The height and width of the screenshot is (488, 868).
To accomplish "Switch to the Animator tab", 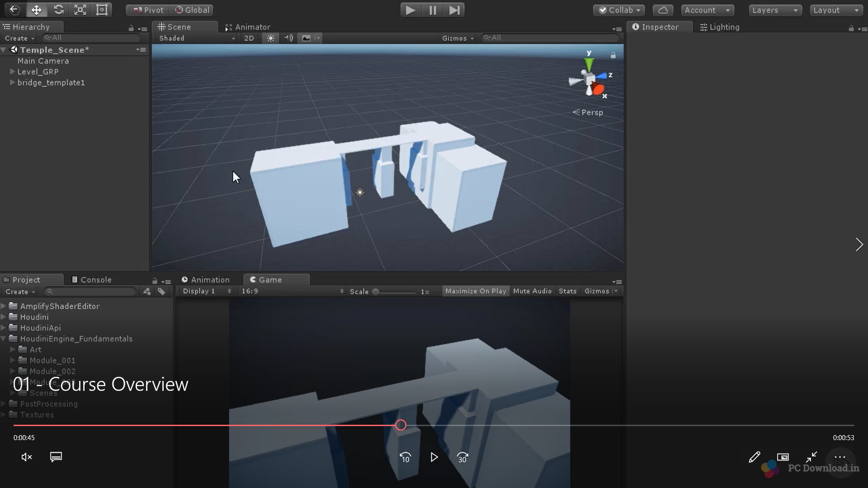I will click(248, 27).
